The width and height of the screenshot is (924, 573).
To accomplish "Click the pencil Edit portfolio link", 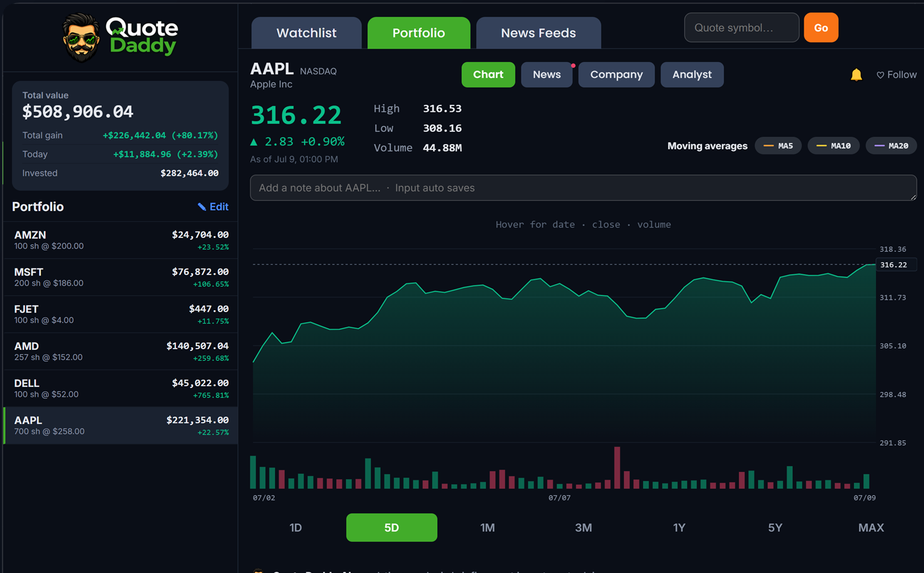I will pos(213,207).
